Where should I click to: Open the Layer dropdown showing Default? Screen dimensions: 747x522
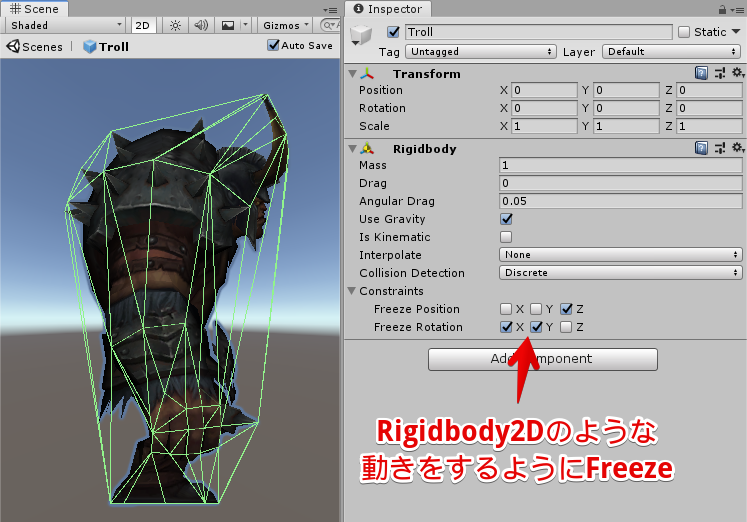[672, 51]
